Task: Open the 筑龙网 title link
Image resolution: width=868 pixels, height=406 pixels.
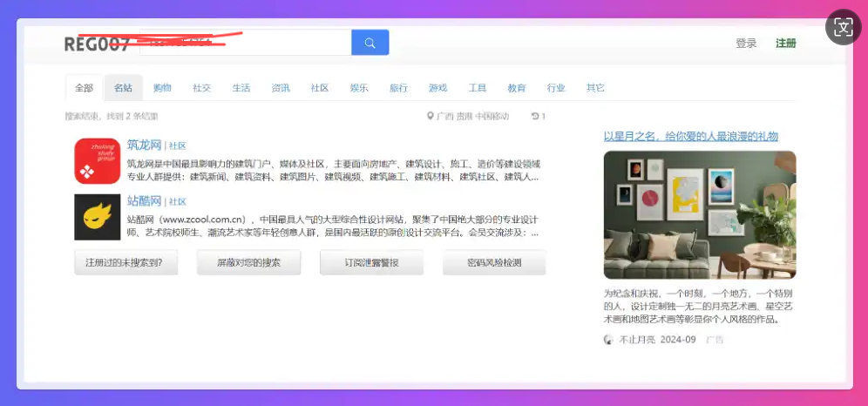Action: 144,145
